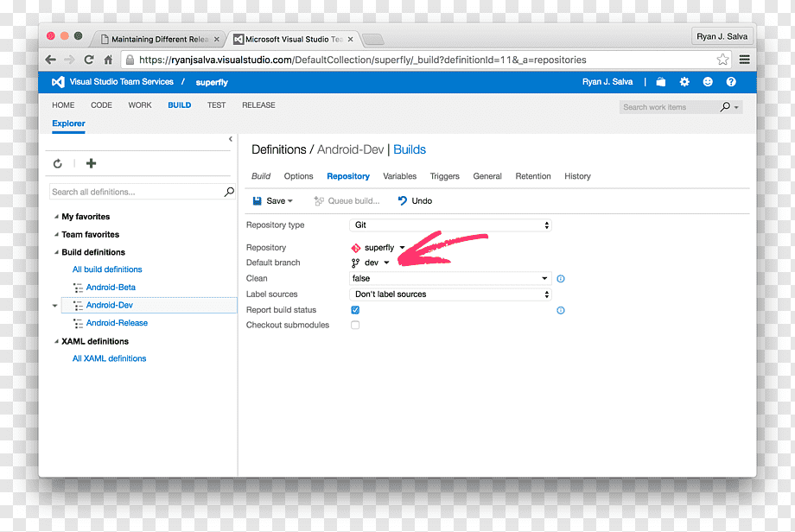Collapse XAML definitions tree node

point(56,341)
